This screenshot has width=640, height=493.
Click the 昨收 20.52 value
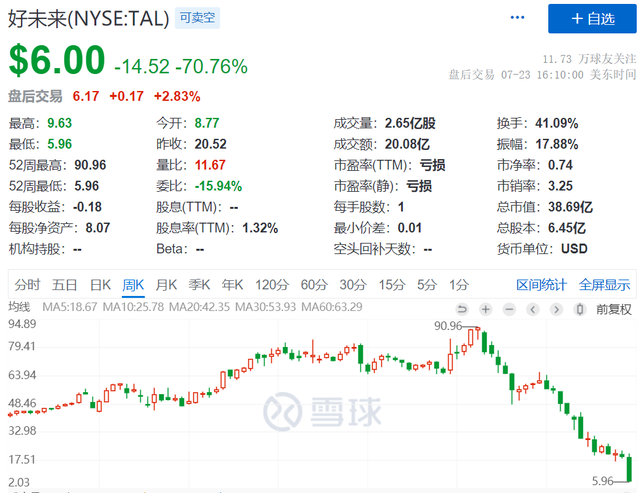pos(210,144)
